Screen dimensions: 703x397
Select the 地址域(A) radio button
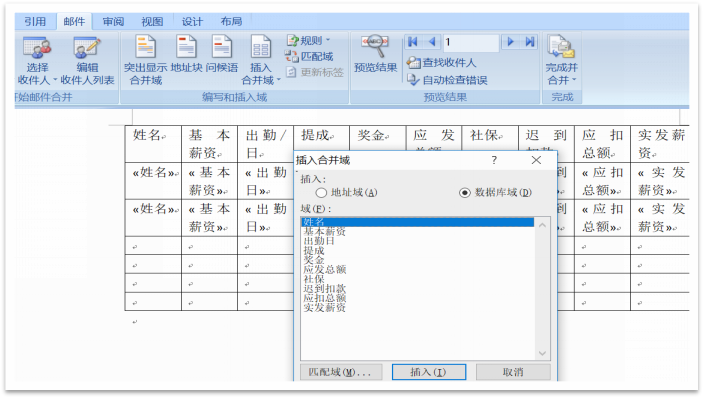pyautogui.click(x=321, y=193)
